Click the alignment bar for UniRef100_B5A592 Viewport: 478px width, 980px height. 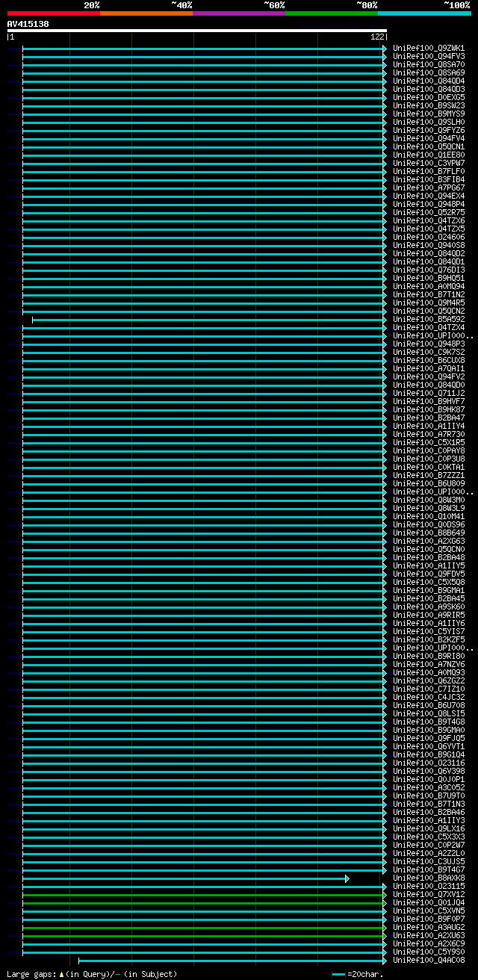click(x=209, y=320)
